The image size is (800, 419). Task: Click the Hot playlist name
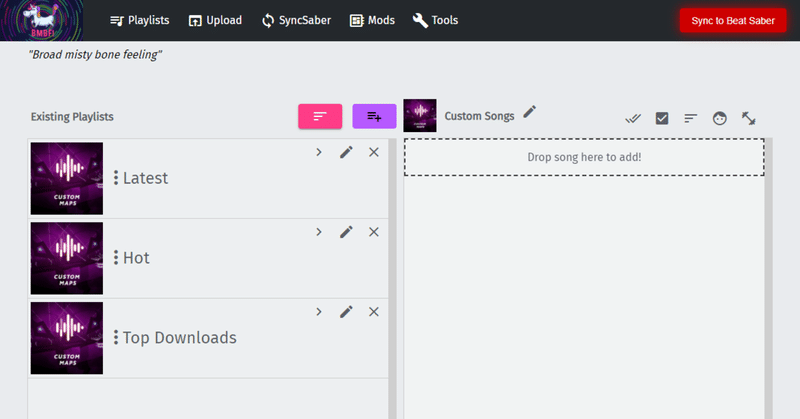tap(136, 258)
